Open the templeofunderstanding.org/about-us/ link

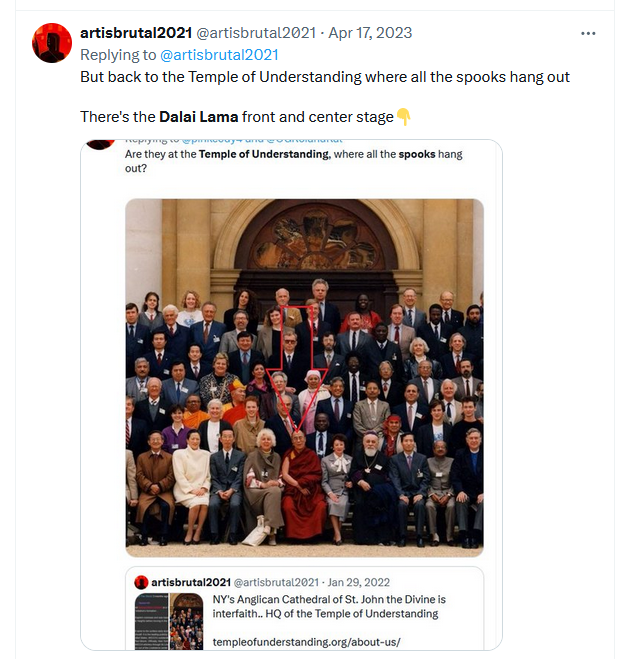(306, 642)
